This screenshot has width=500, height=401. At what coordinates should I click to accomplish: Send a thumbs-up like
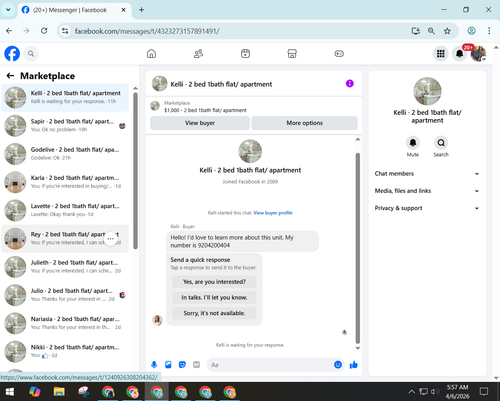[x=354, y=365]
